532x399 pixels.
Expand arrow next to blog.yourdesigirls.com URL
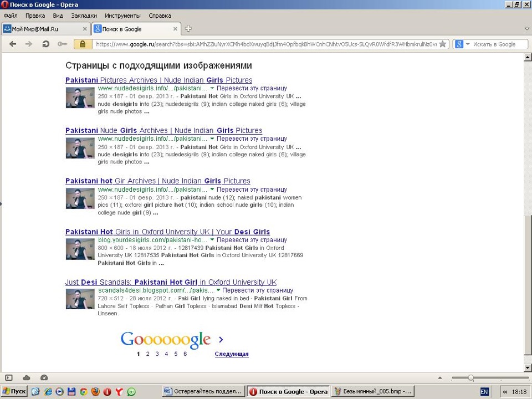tap(212, 240)
